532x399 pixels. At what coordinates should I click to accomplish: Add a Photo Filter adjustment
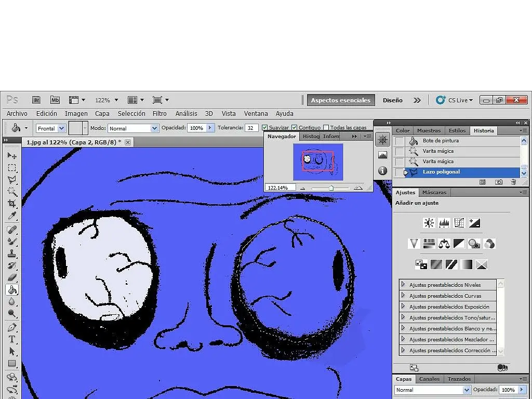point(474,244)
